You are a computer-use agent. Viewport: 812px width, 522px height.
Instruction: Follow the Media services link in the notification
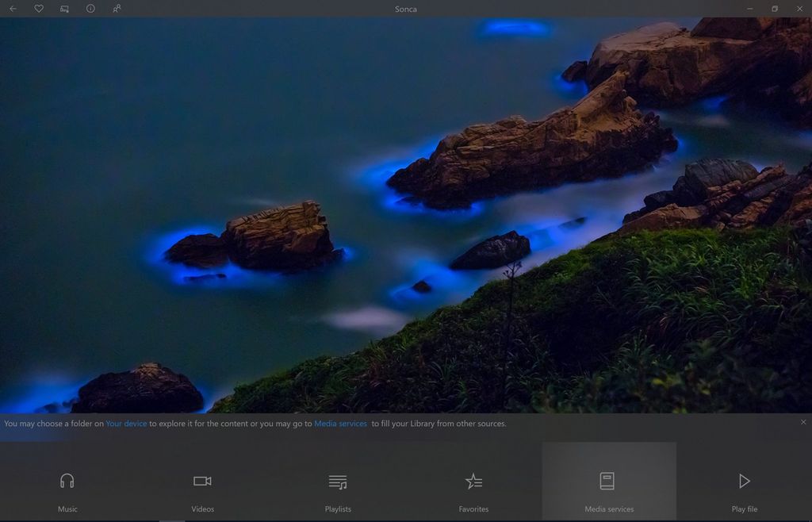[340, 423]
